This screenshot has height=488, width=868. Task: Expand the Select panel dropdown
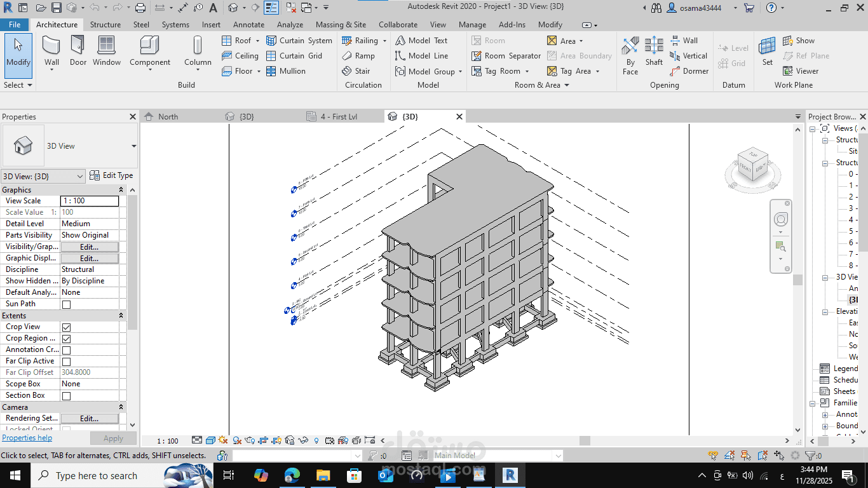click(x=18, y=85)
